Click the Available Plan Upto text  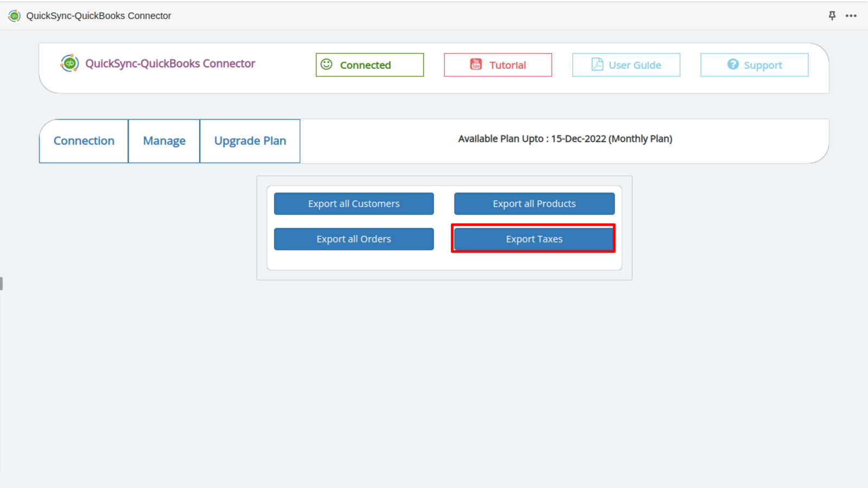point(565,139)
